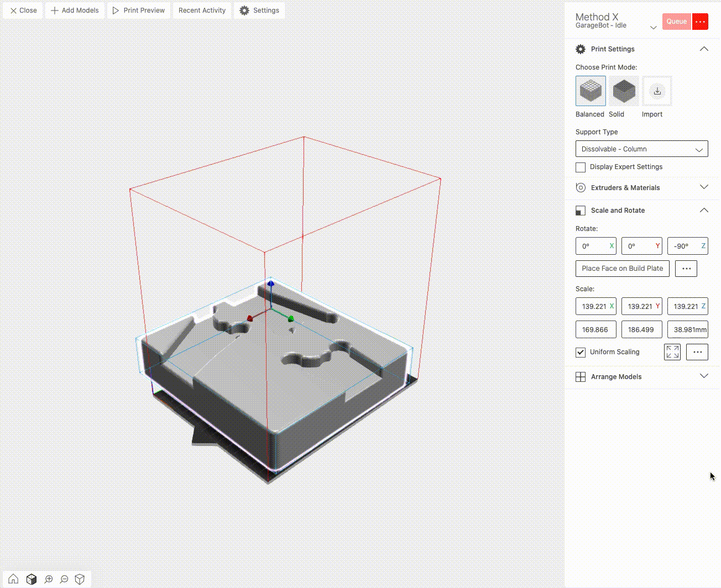721x588 pixels.
Task: Uncheck the Uniform Scaling checkbox
Action: pyautogui.click(x=581, y=352)
